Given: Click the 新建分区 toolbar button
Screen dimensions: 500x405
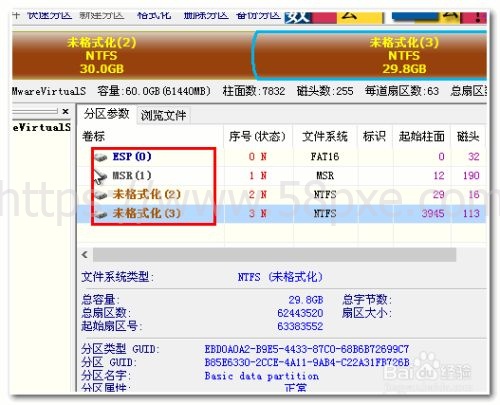Looking at the screenshot, I should [x=101, y=16].
